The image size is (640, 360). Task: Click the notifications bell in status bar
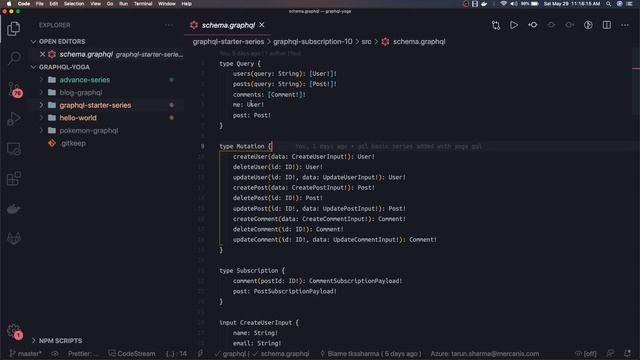pos(627,353)
